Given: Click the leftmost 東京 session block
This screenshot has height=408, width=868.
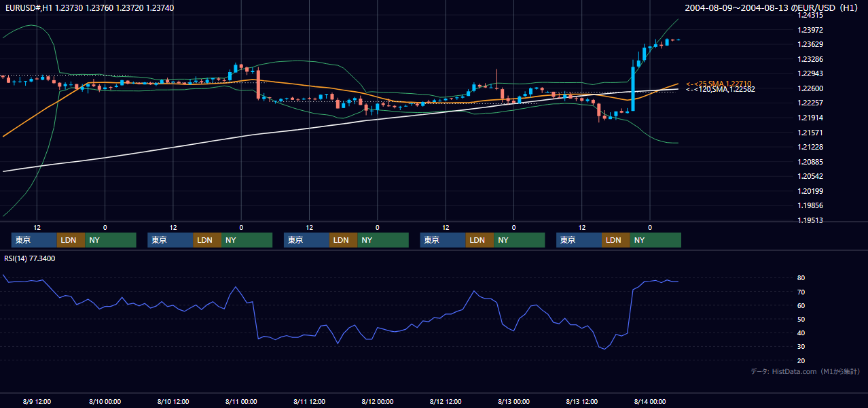Looking at the screenshot, I should [34, 240].
